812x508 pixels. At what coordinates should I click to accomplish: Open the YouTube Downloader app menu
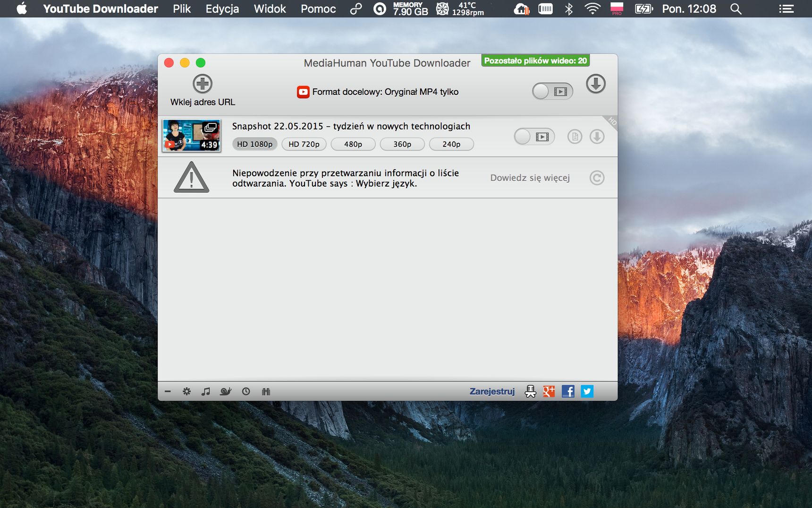click(x=101, y=9)
